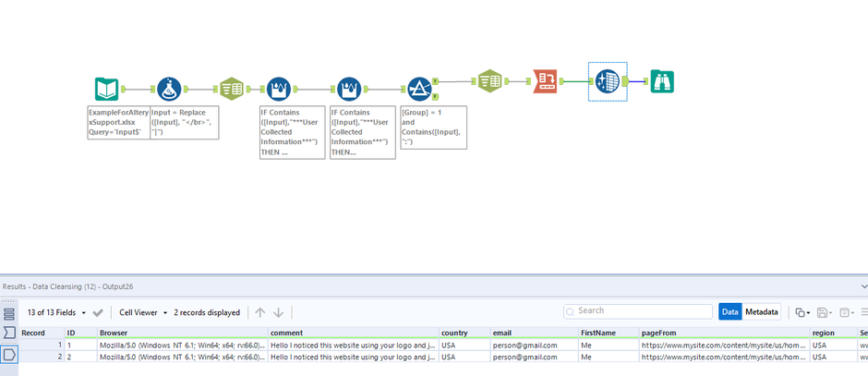Click the ID column header
Image resolution: width=868 pixels, height=376 pixels.
coord(81,333)
